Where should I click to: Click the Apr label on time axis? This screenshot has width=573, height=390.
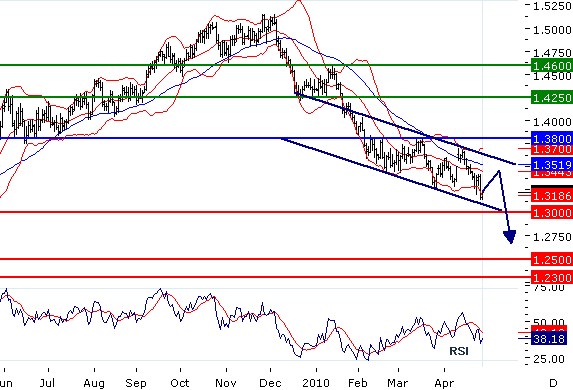point(444,383)
